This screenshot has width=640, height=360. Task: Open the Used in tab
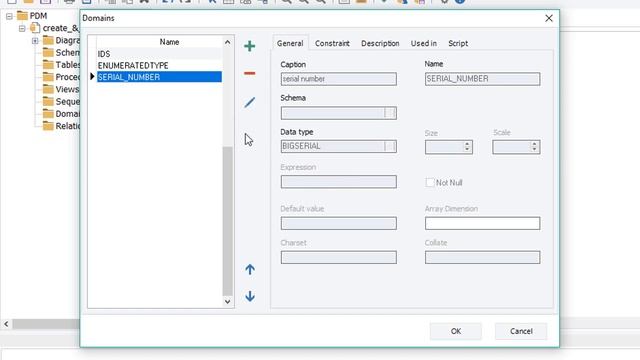click(424, 43)
